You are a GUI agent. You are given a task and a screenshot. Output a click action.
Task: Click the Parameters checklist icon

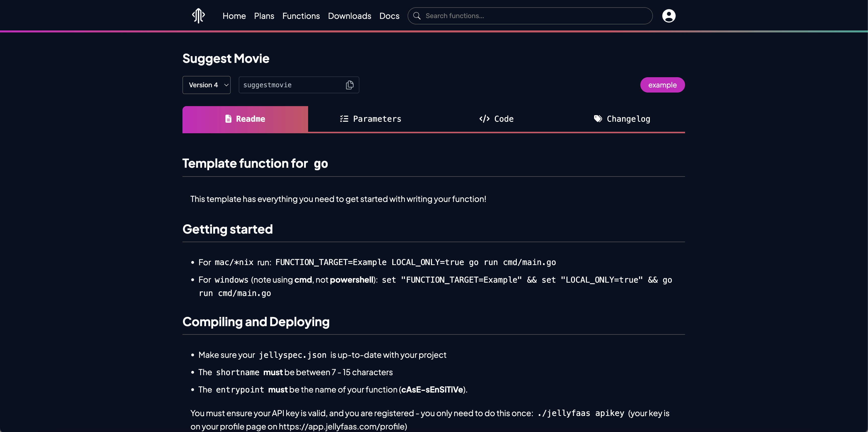(344, 119)
